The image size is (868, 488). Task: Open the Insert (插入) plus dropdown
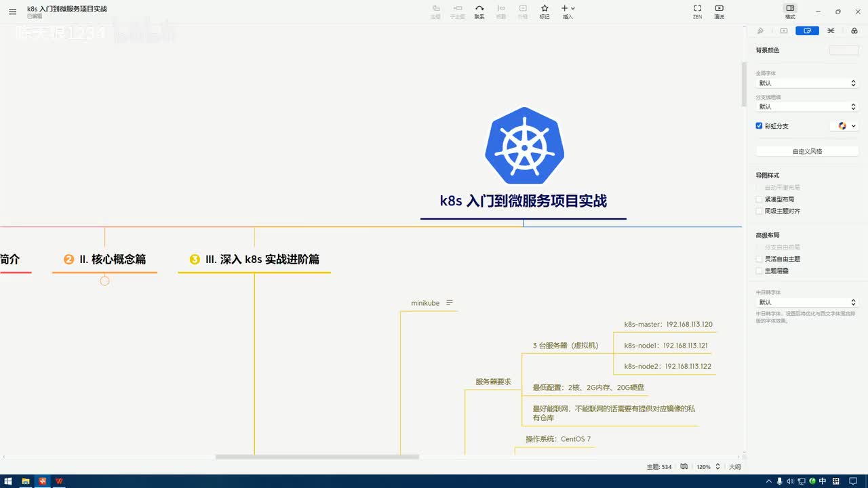[568, 12]
